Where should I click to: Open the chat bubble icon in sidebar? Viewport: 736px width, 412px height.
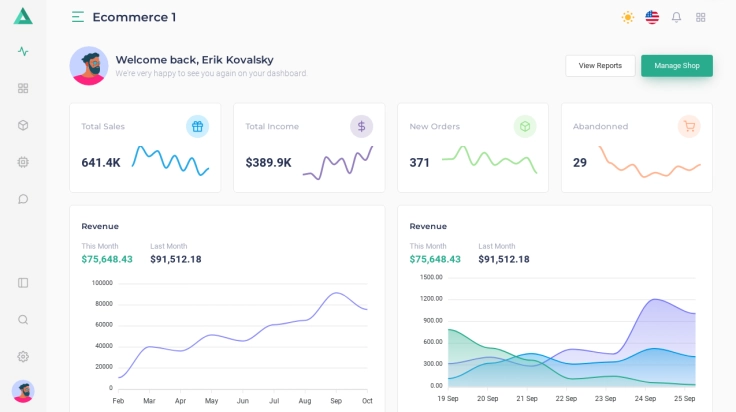pyautogui.click(x=23, y=199)
